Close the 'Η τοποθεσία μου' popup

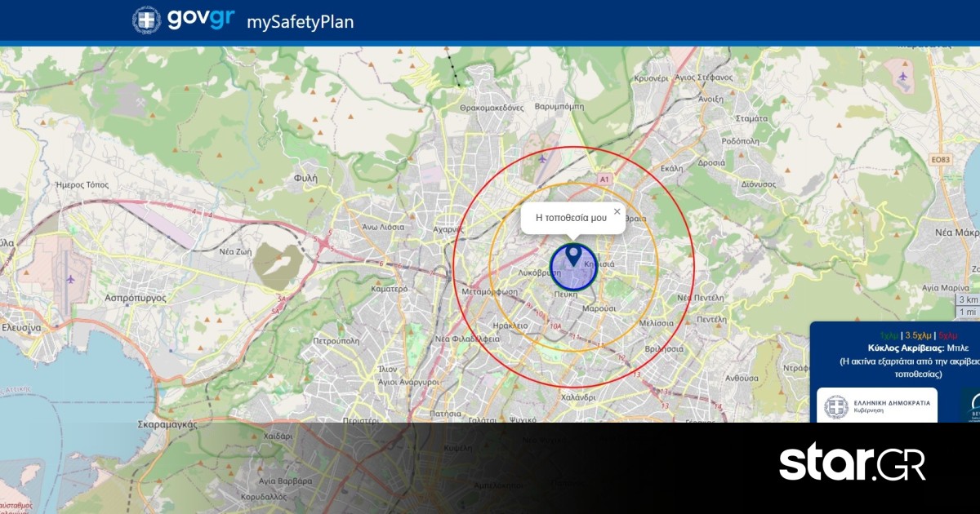coord(617,211)
